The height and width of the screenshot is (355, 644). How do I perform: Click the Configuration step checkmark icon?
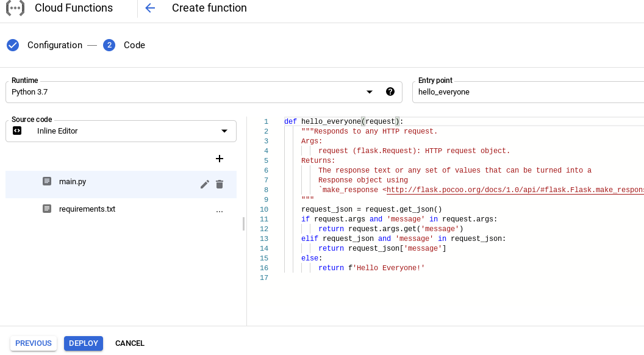tap(13, 45)
